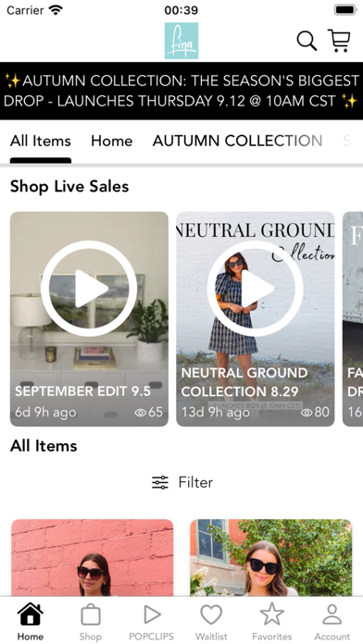Screen dimensions: 363x644
Task: Switch to the AUTUMN COLLECTION tab
Action: point(238,141)
